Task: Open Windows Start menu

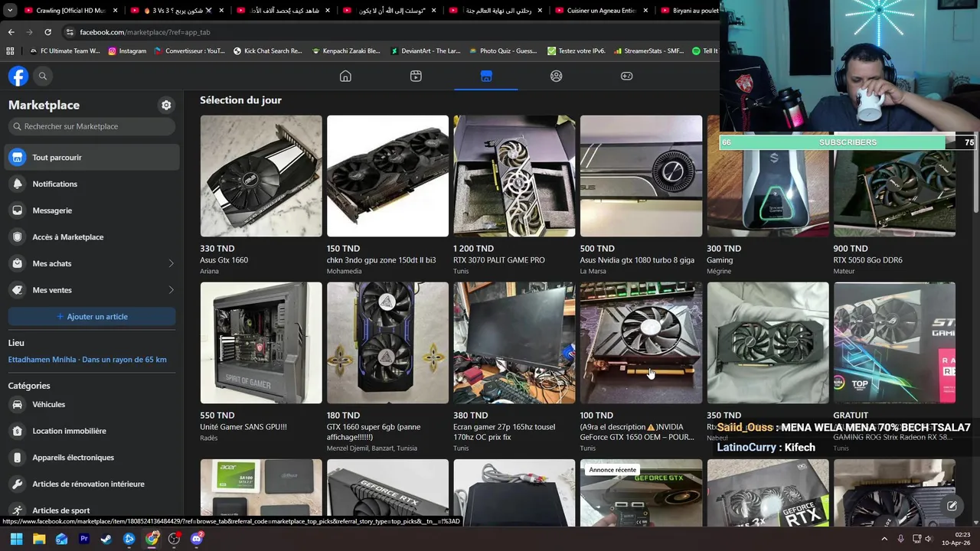Action: (16, 539)
